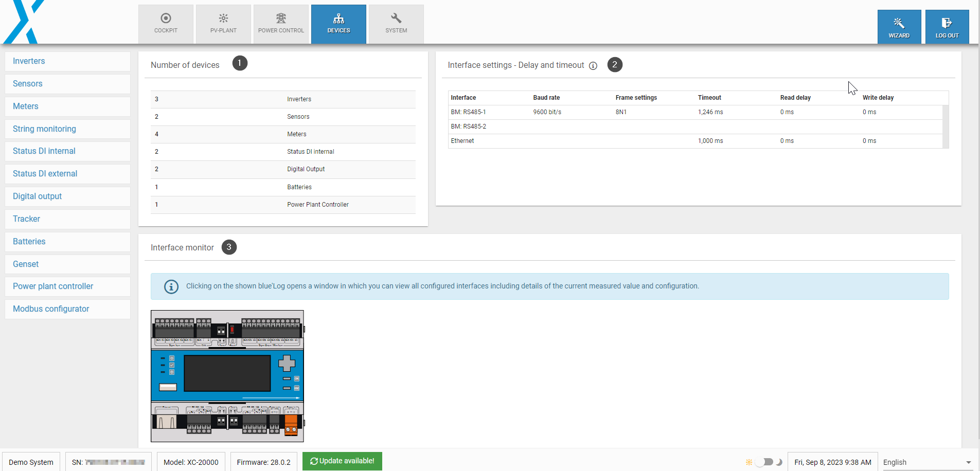Open Power plant controller sidebar item
Screen dimensions: 980x471
(x=53, y=286)
